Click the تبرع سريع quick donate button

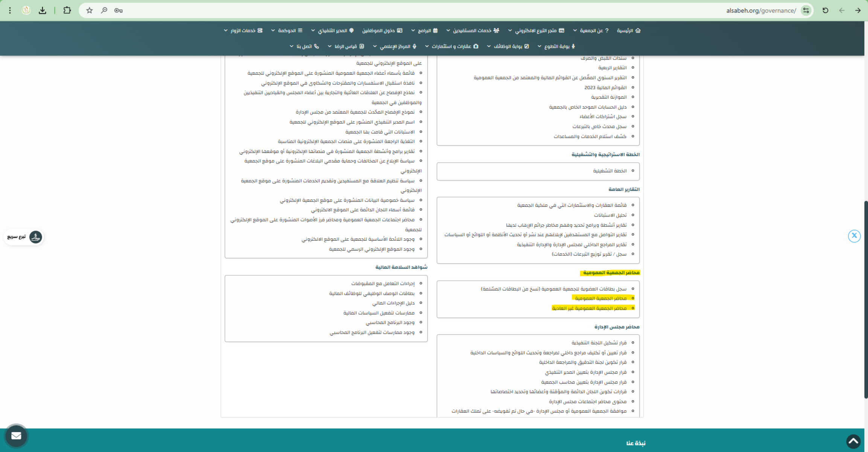coord(24,237)
